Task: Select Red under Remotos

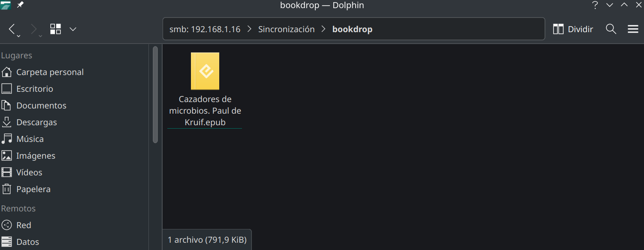Action: point(24,225)
